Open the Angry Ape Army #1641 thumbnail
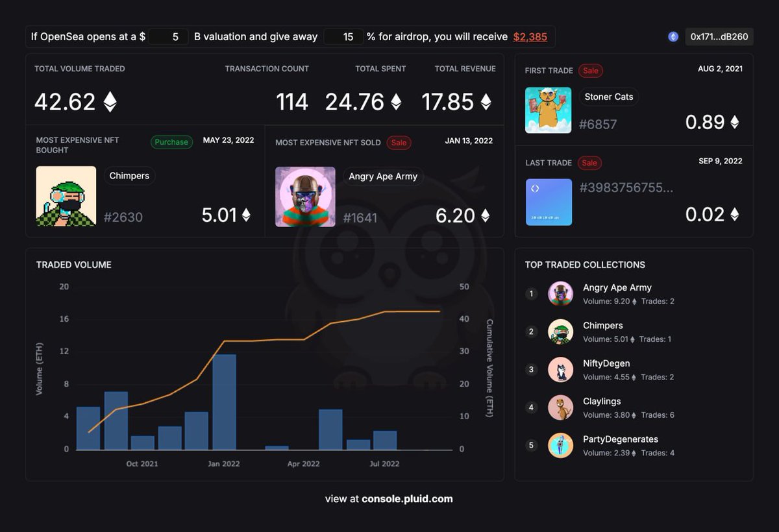779x532 pixels. point(305,197)
